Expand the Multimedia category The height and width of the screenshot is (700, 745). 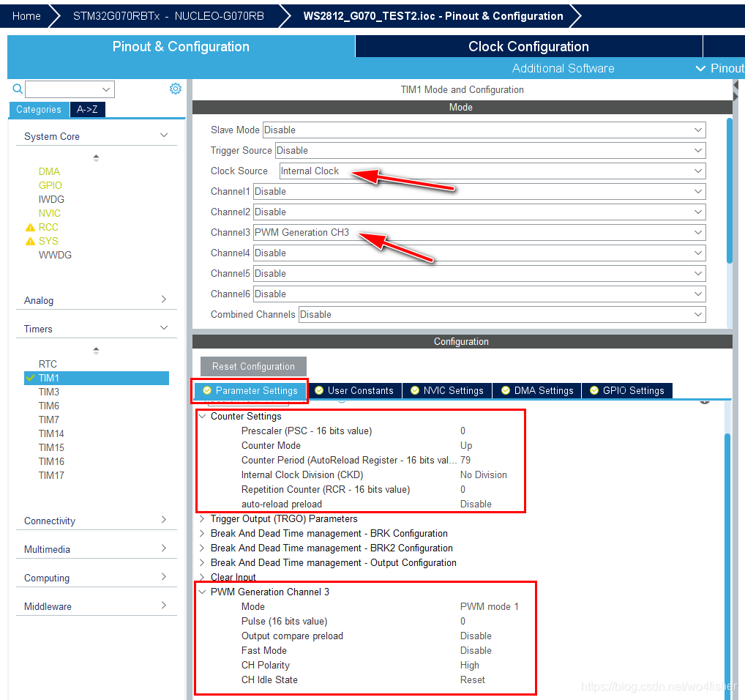(x=164, y=548)
